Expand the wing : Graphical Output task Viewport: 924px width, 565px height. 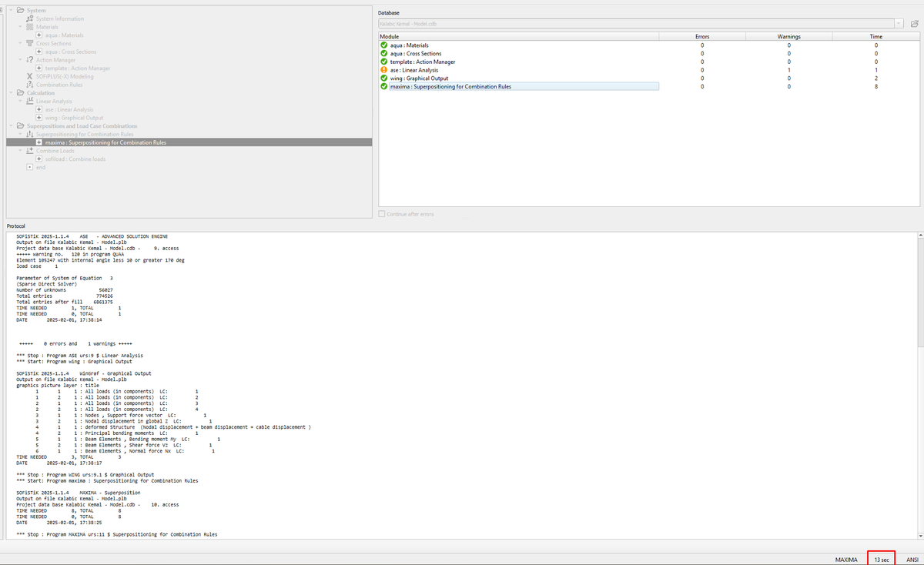39,118
